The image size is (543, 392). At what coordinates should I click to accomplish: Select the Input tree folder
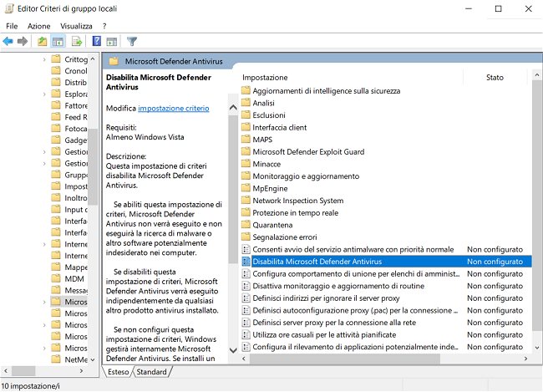tap(69, 210)
